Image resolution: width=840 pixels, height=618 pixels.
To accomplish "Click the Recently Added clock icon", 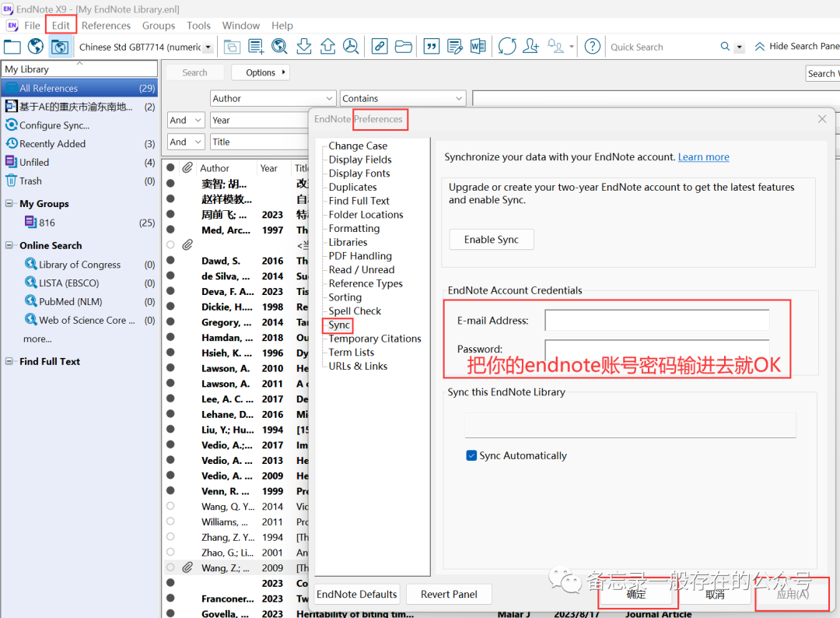I will tap(11, 144).
